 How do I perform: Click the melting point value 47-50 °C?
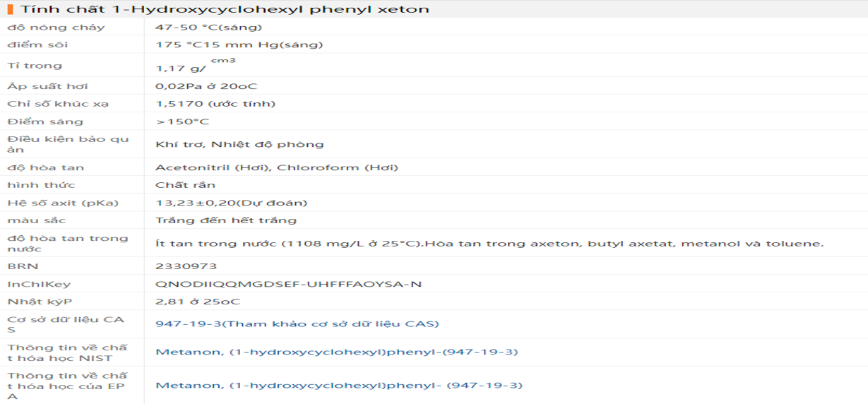(x=208, y=28)
